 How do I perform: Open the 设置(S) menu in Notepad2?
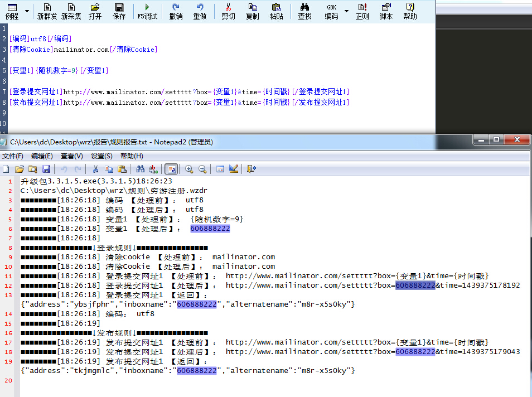click(x=101, y=156)
